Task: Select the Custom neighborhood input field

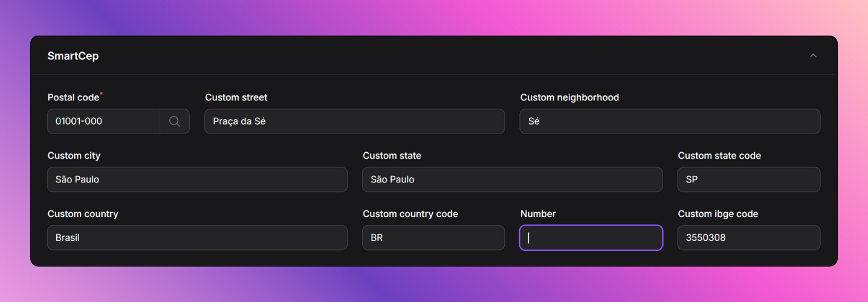Action: point(670,121)
